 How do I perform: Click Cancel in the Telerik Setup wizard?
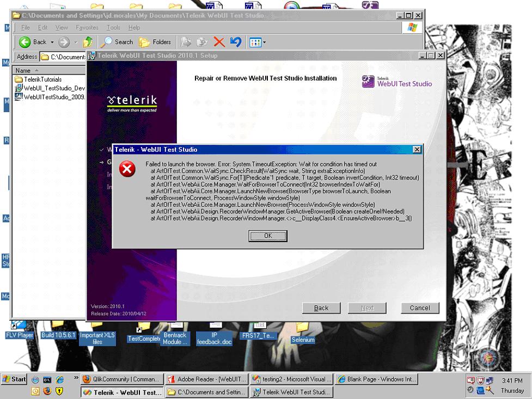(420, 308)
